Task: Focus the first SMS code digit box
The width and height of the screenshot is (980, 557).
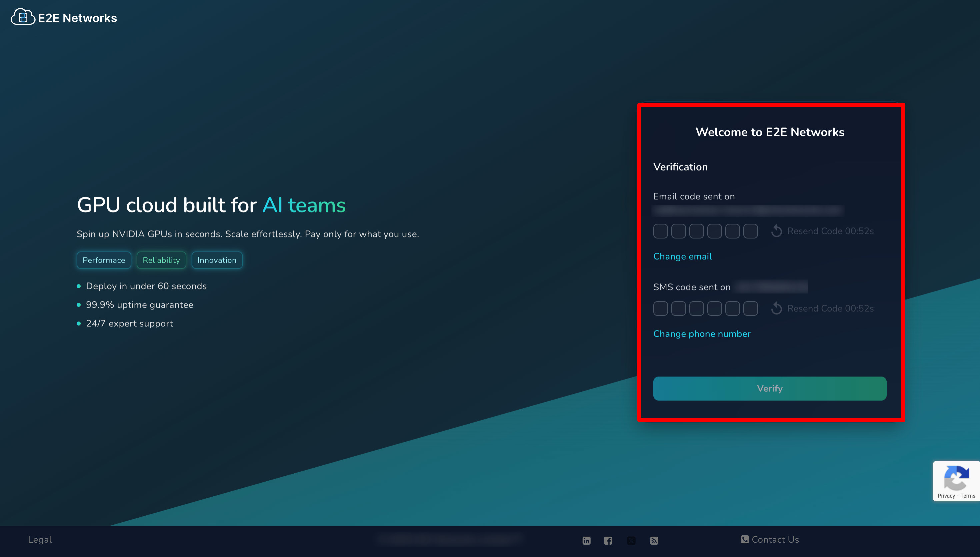Action: pyautogui.click(x=660, y=308)
